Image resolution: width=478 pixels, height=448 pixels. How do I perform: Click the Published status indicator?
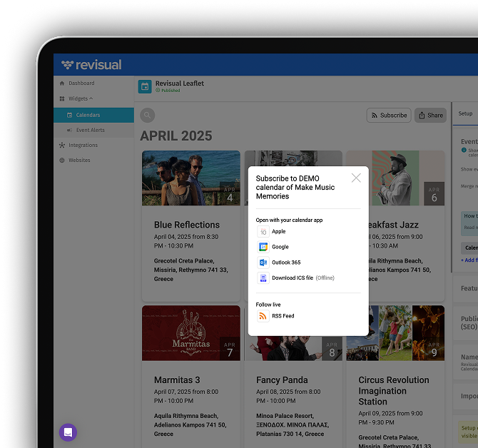pos(168,91)
